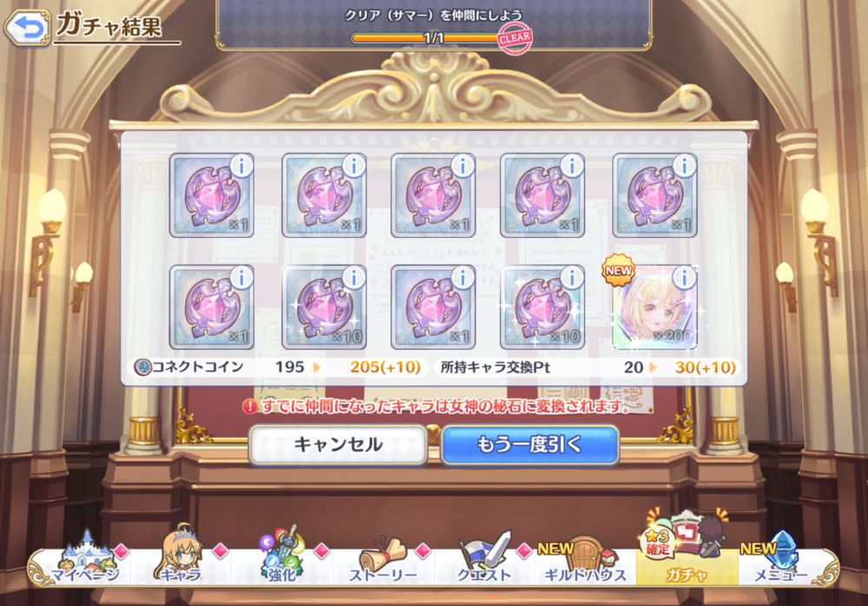Click the キャンセル button

pyautogui.click(x=338, y=445)
